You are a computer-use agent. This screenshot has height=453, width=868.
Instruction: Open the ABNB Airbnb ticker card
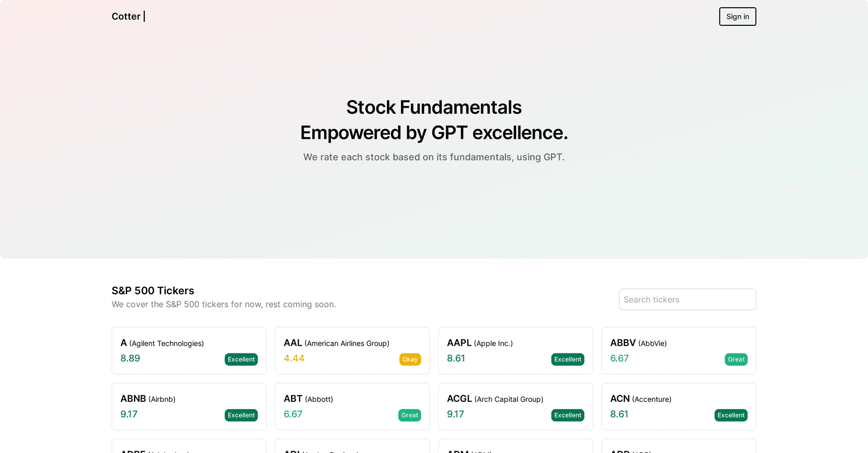(189, 406)
